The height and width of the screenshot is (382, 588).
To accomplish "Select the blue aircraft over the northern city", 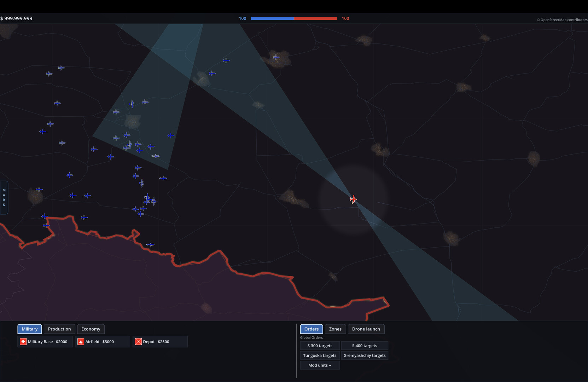I will (x=276, y=57).
